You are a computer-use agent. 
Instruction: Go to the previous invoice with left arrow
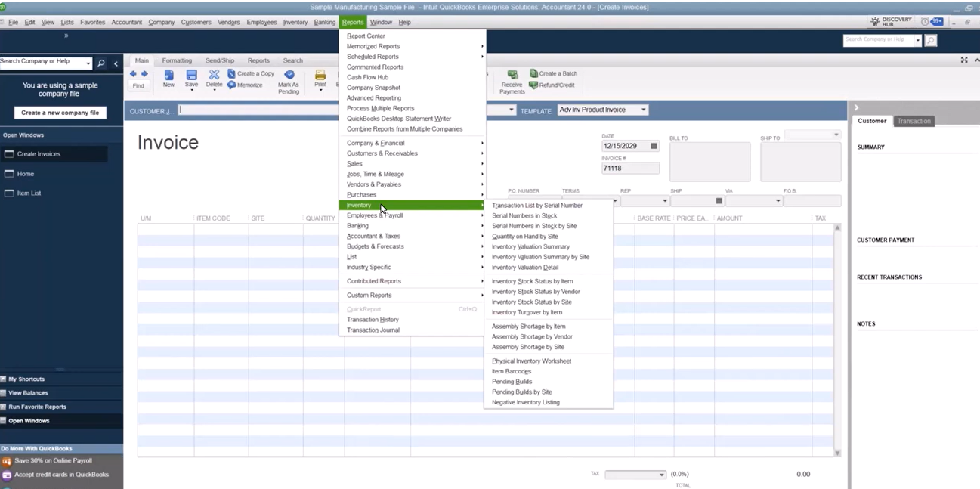133,74
